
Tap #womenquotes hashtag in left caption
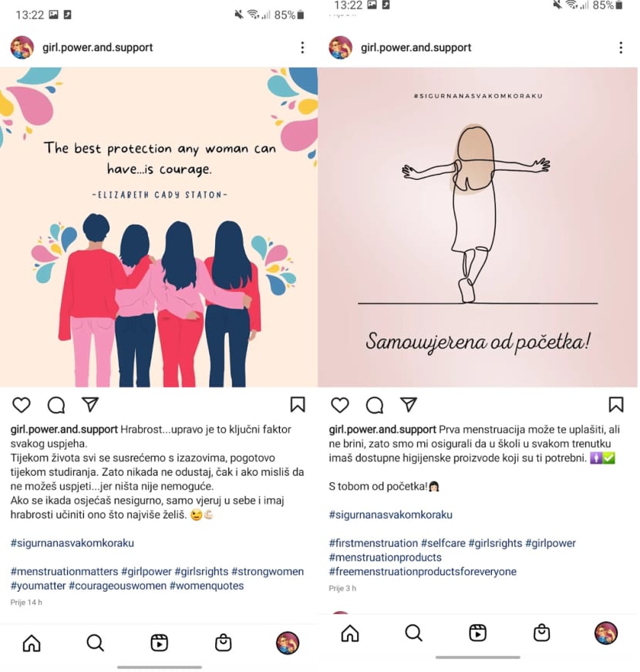pos(207,586)
